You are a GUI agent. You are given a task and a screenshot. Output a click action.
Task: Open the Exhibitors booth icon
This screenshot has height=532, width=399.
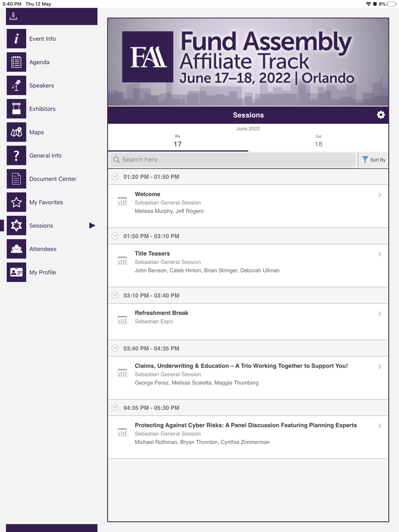[16, 109]
